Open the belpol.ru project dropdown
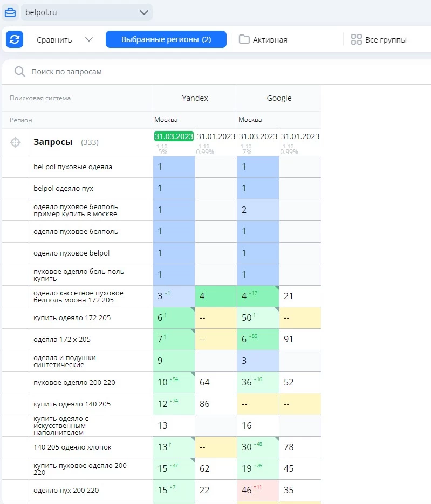The width and height of the screenshot is (431, 504). pos(86,12)
